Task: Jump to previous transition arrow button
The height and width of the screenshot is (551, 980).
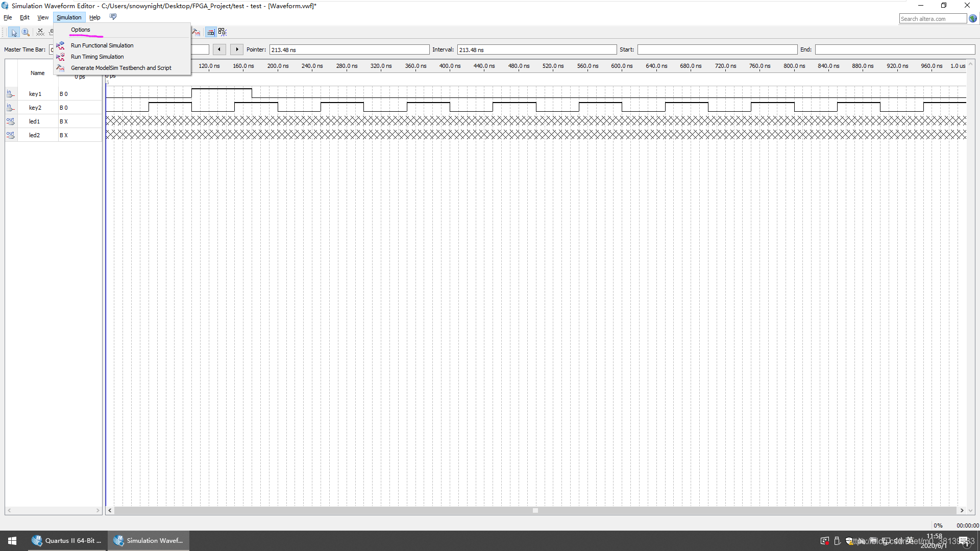Action: (x=219, y=49)
